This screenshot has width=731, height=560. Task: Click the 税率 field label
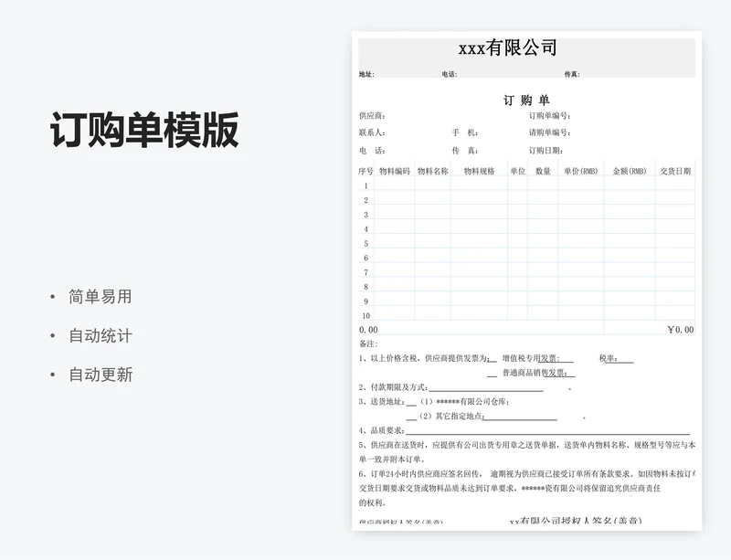point(609,359)
